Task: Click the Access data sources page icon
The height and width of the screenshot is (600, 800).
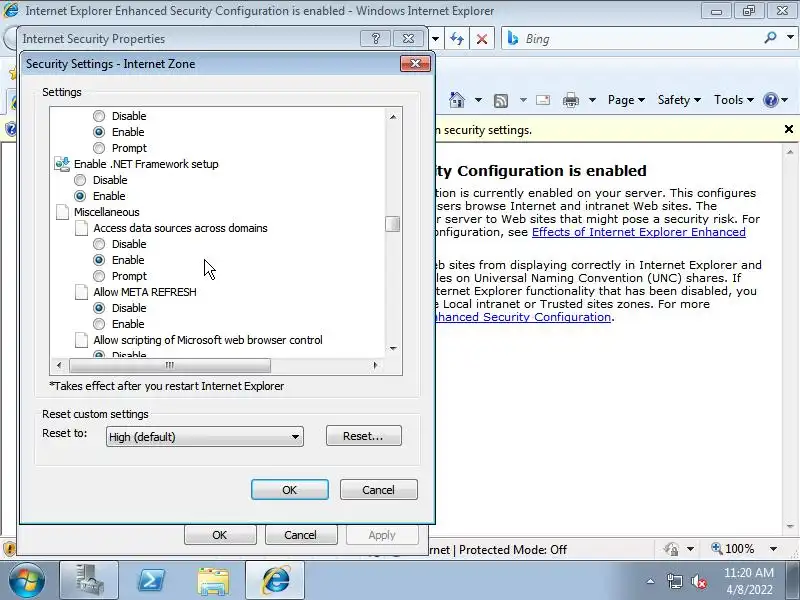Action: [x=81, y=228]
